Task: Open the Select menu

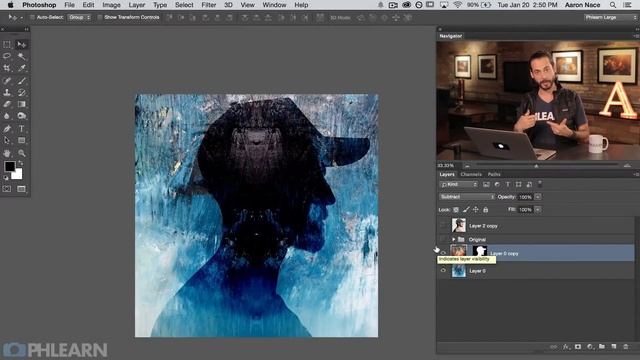Action: click(184, 5)
